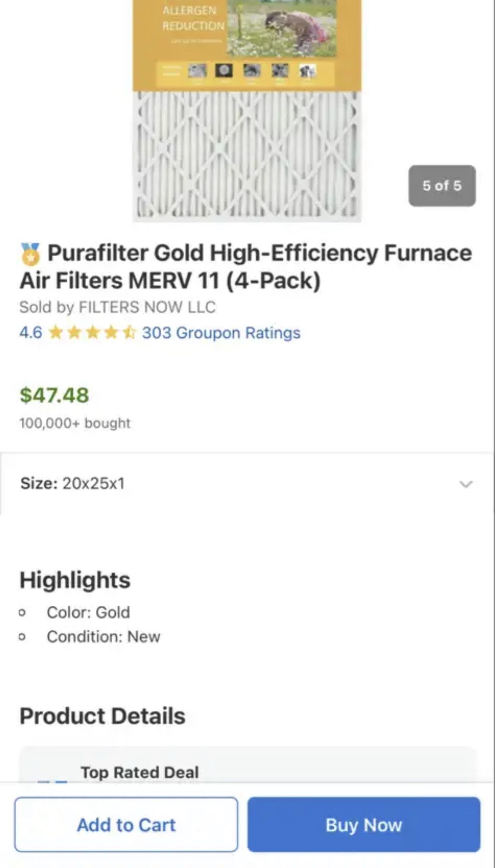Tap the white pleated air filter image

coord(247,156)
